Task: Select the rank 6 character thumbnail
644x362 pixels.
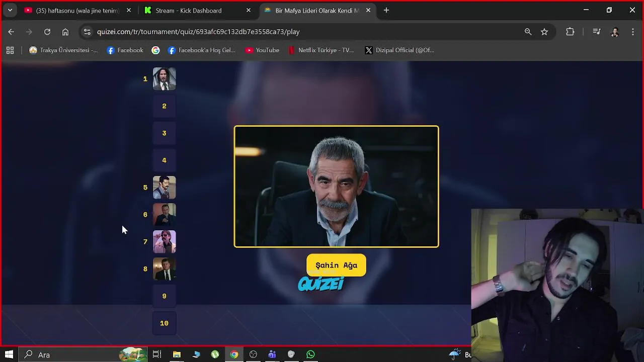Action: (x=165, y=215)
